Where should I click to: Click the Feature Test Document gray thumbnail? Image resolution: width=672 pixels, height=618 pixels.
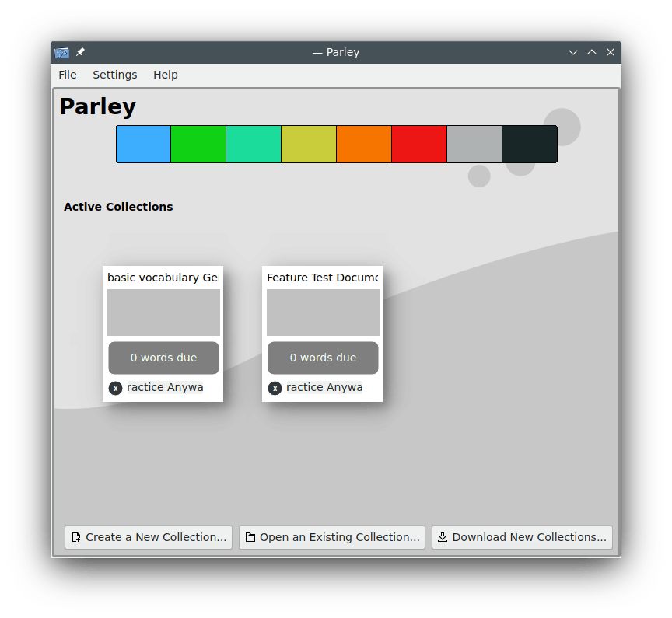(323, 312)
